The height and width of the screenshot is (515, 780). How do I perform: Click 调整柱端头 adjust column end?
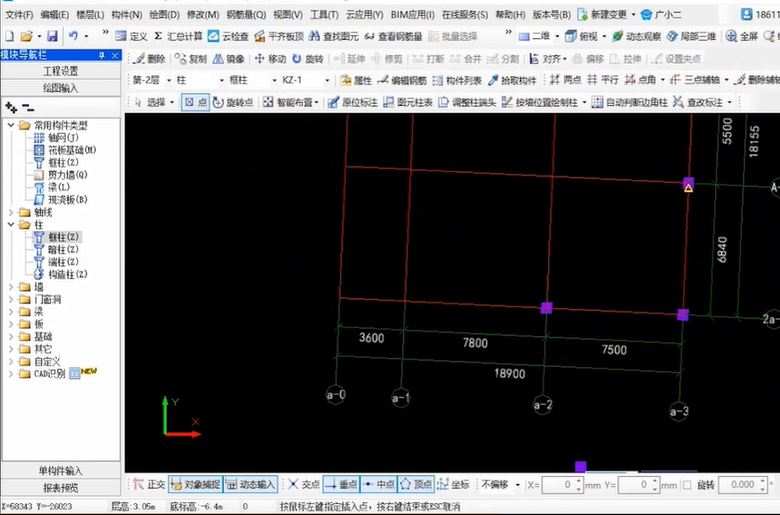tap(467, 103)
